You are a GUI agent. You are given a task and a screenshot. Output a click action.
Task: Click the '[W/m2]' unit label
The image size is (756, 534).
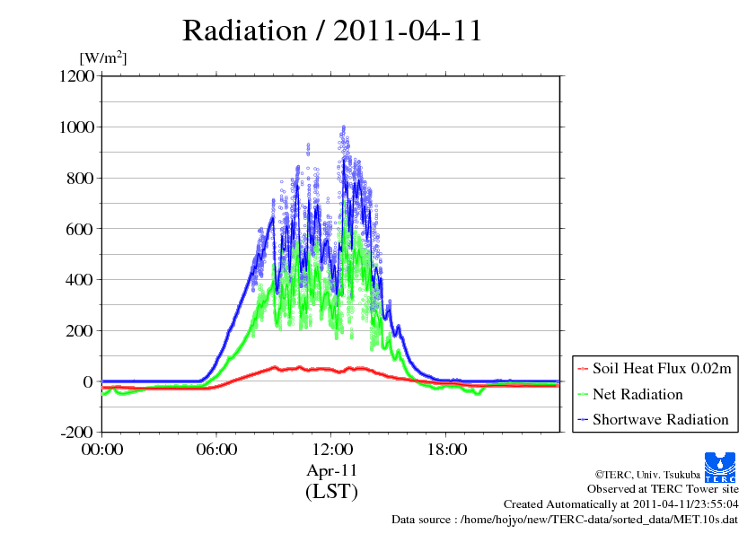(103, 57)
